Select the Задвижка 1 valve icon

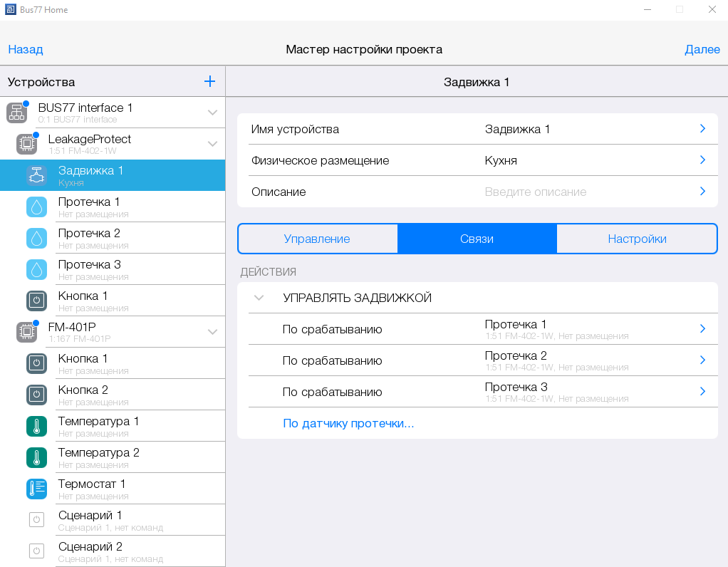click(36, 175)
